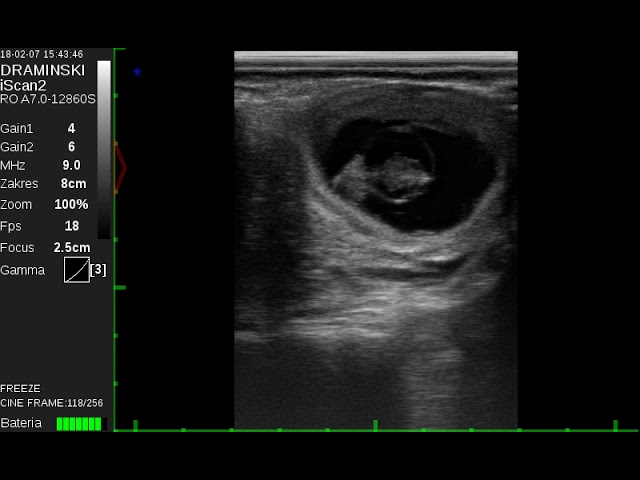Click the gamma preset number [3]
This screenshot has height=480, width=640.
tap(98, 269)
